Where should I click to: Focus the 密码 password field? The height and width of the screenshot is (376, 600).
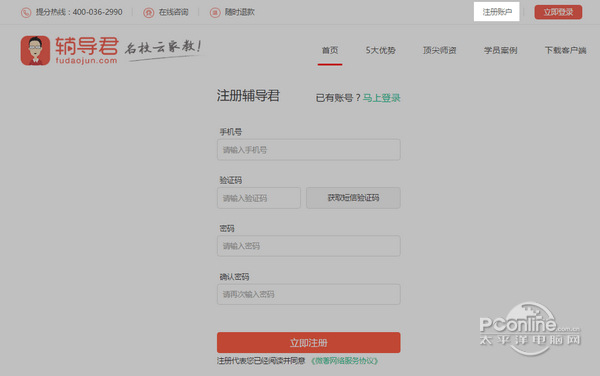click(x=309, y=246)
